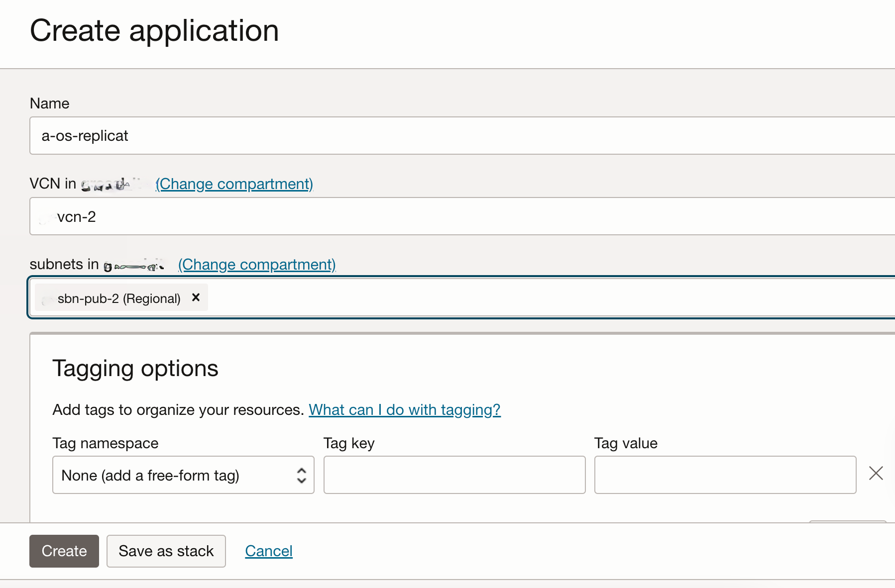Focus the Name input field

(462, 136)
